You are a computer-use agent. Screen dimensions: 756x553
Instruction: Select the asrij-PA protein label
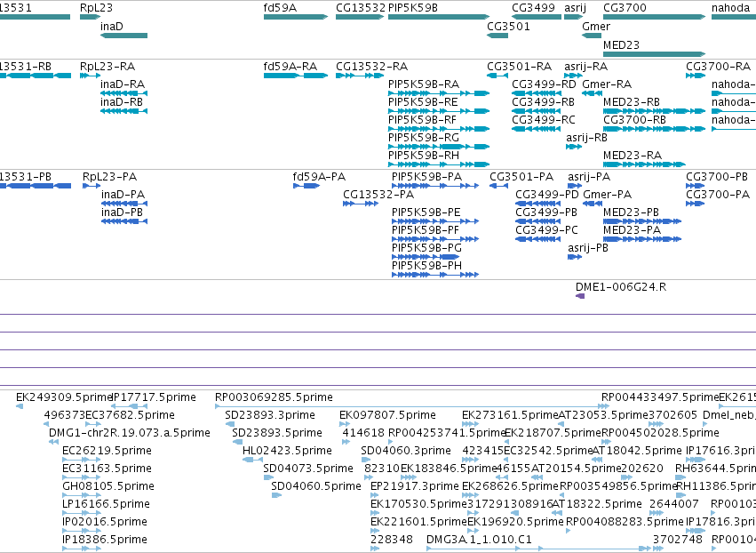589,177
